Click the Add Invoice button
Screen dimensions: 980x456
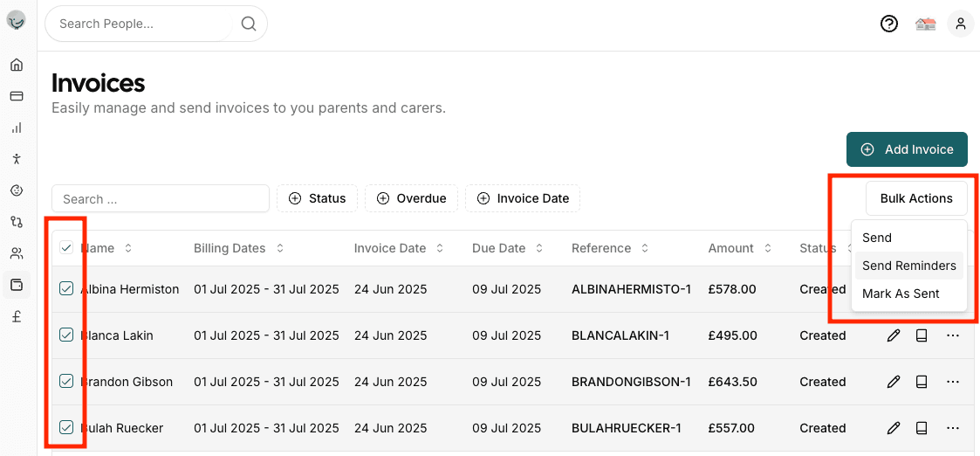(x=907, y=149)
